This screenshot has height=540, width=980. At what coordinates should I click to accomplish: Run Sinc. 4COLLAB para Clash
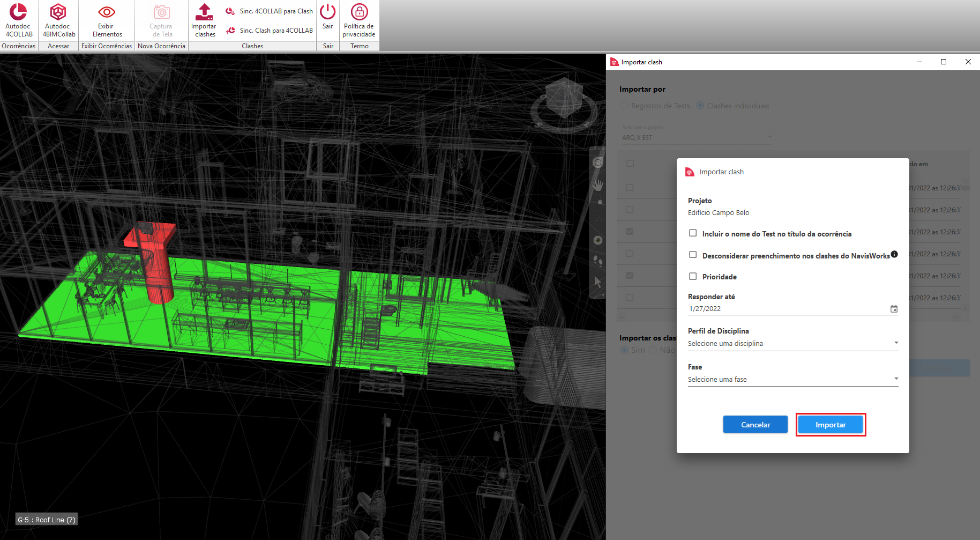[x=269, y=11]
